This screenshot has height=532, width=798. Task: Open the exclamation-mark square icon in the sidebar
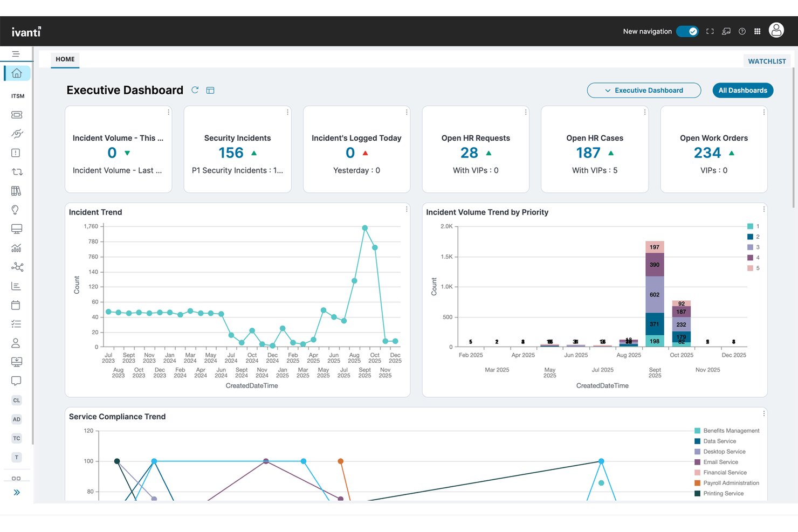16,153
